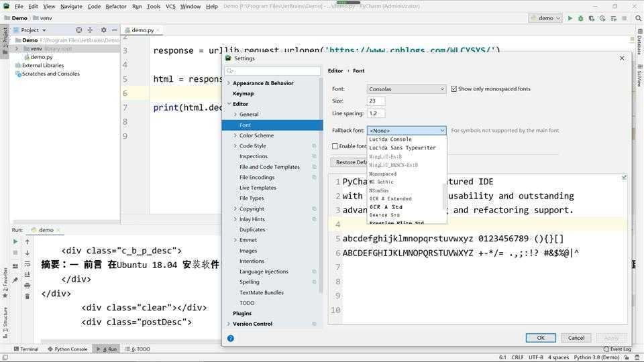644x362 pixels.
Task: Click the Project panel settings gear icon
Action: coord(103,30)
